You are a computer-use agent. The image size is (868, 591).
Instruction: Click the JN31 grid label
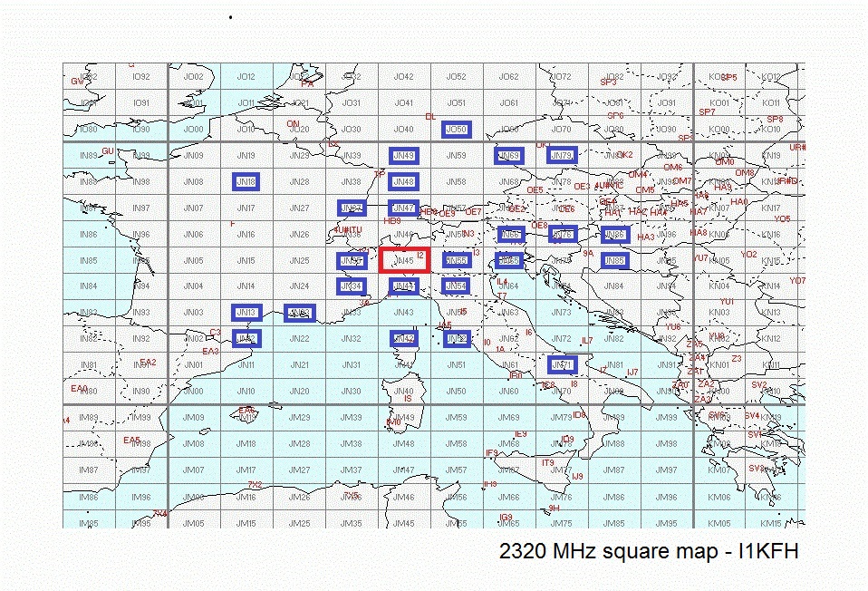(351, 365)
